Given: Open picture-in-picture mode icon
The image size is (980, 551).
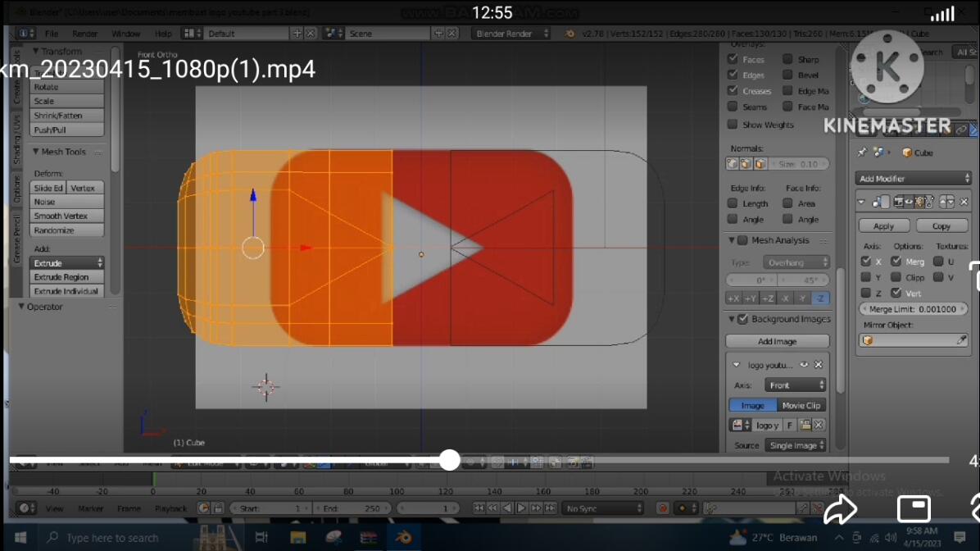Looking at the screenshot, I should point(914,509).
